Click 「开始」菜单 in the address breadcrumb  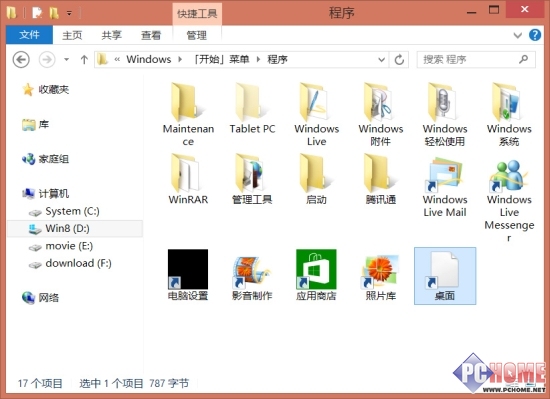222,59
